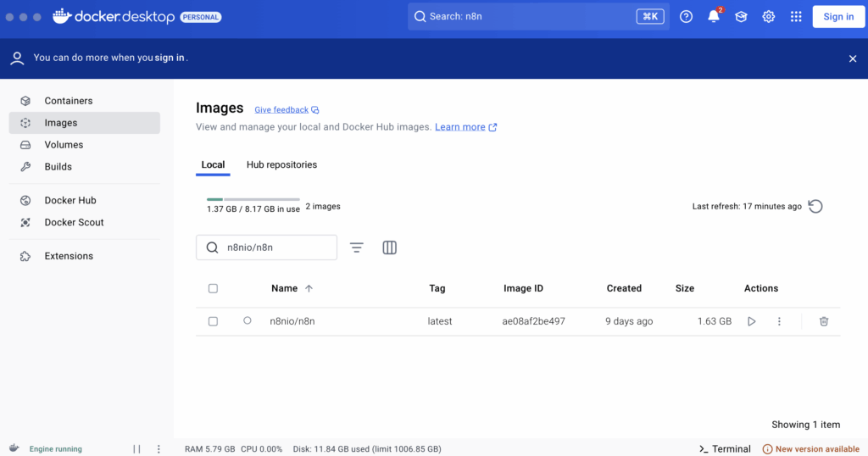Image resolution: width=868 pixels, height=456 pixels.
Task: Open Docker Hub from sidebar
Action: (x=84, y=200)
